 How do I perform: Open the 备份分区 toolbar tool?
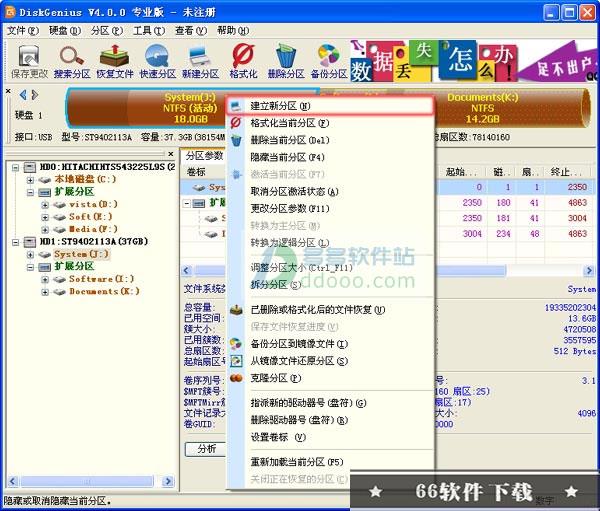pyautogui.click(x=329, y=61)
